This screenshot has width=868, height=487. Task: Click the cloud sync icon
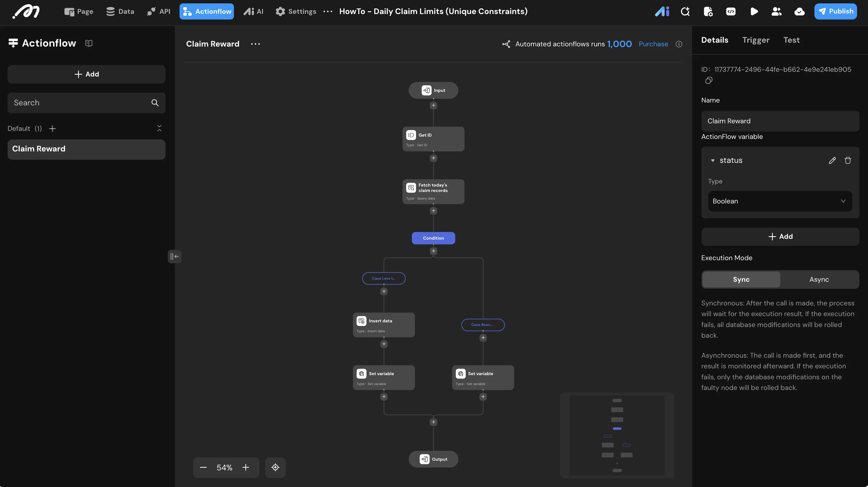pos(799,11)
